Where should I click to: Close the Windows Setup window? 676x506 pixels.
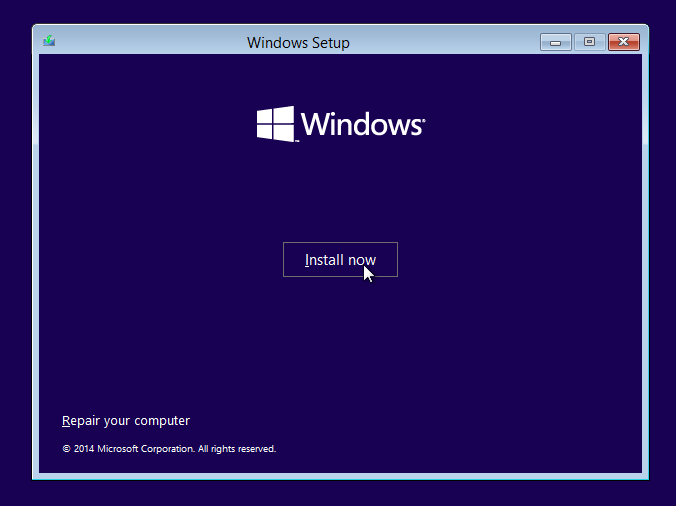pyautogui.click(x=623, y=42)
